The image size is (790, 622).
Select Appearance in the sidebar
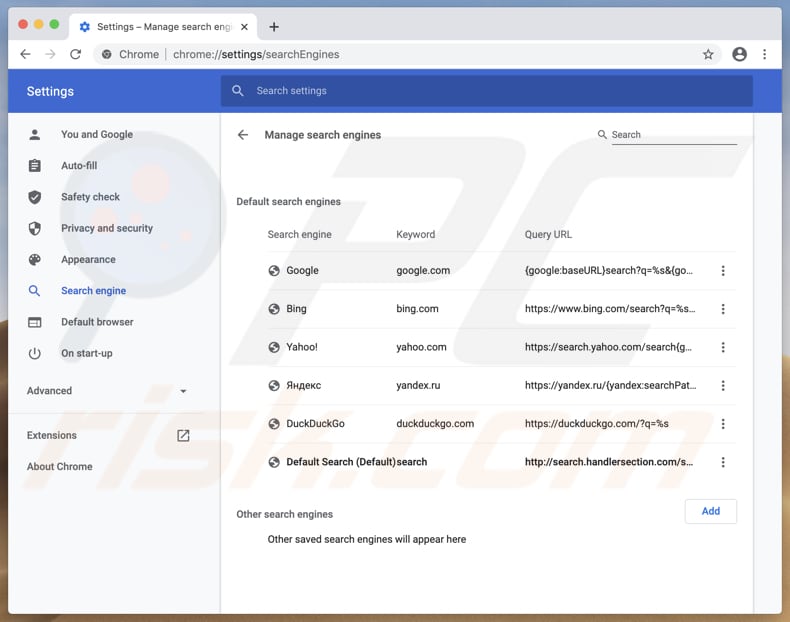(x=88, y=260)
